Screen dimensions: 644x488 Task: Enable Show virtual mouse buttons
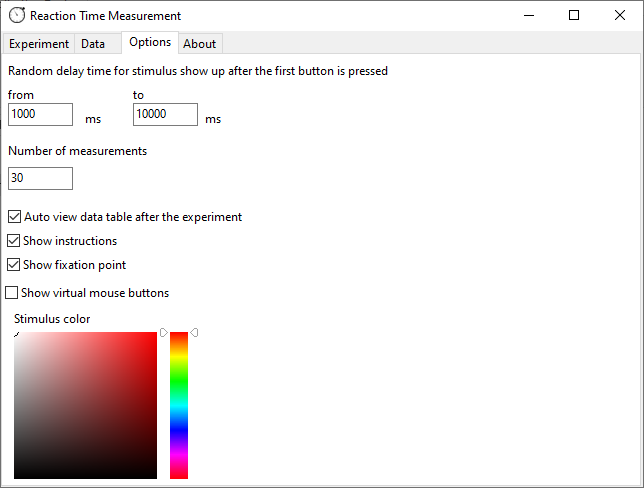[x=12, y=292]
